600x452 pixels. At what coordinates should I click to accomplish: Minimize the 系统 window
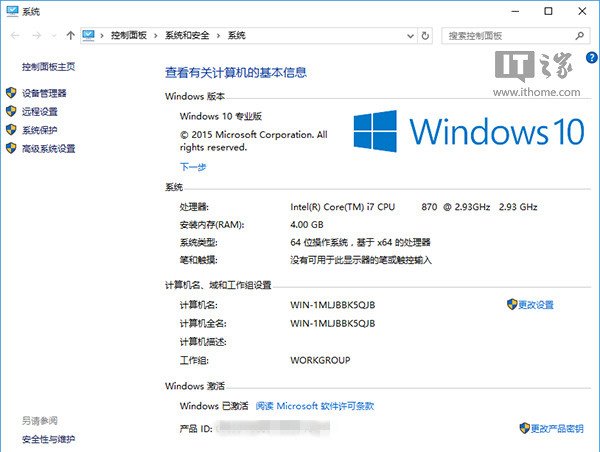515,11
